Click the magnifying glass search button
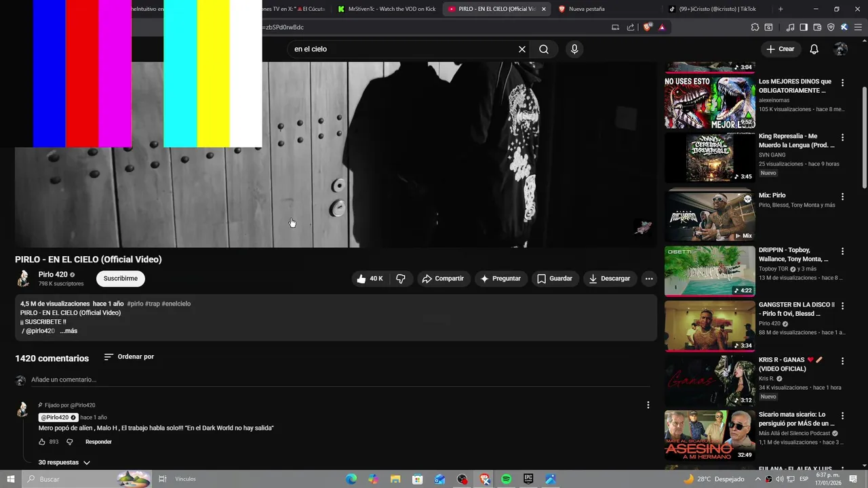 click(544, 49)
